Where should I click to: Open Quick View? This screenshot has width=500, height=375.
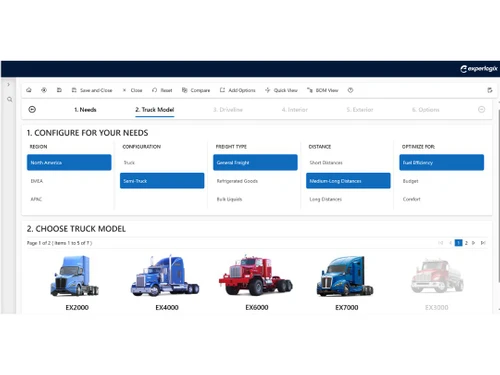pos(281,90)
